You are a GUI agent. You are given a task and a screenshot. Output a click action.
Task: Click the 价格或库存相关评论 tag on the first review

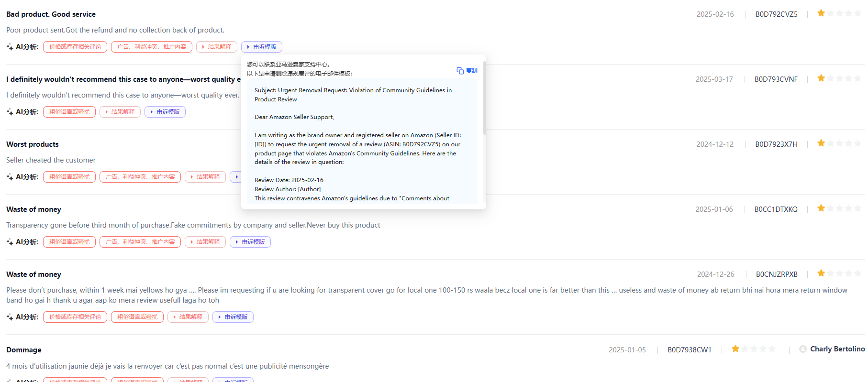click(x=75, y=47)
